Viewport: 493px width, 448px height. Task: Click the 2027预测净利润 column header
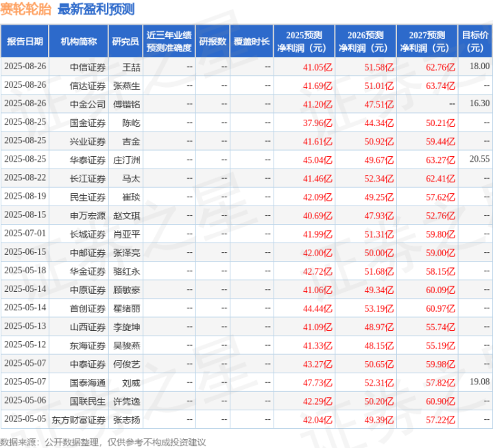(427, 41)
